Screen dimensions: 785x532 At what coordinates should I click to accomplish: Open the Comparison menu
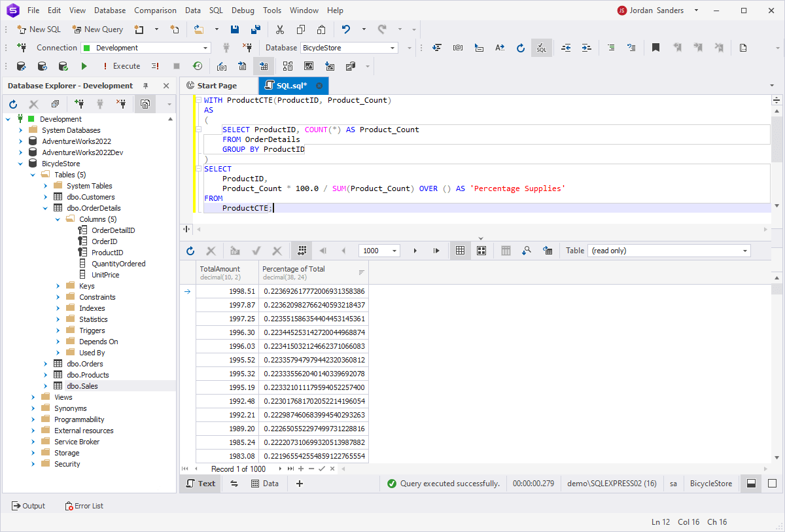click(155, 10)
